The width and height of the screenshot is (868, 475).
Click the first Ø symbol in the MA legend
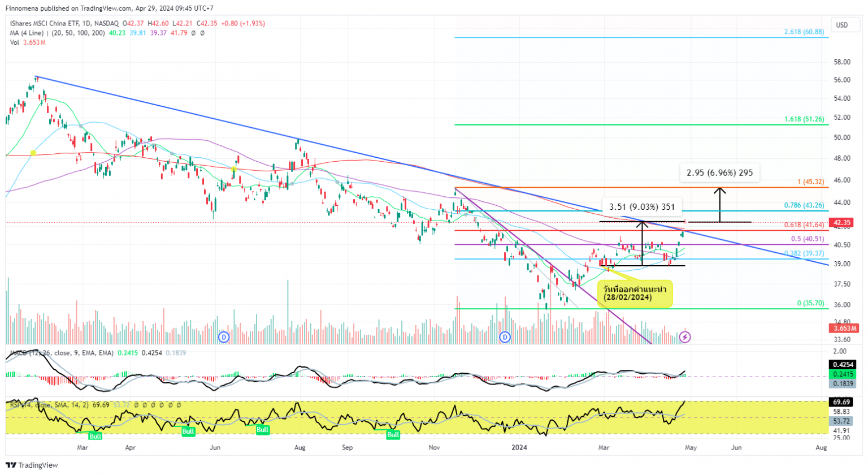click(193, 33)
